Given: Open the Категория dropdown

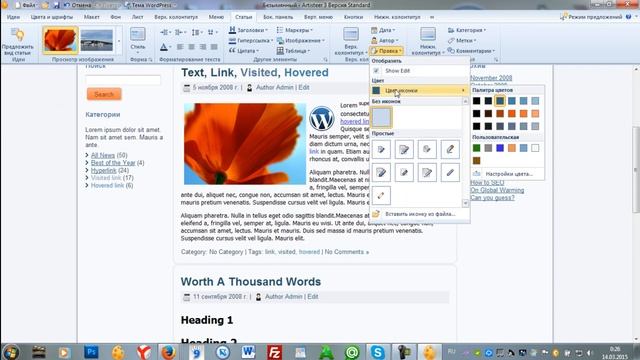Looking at the screenshot, I should [467, 30].
